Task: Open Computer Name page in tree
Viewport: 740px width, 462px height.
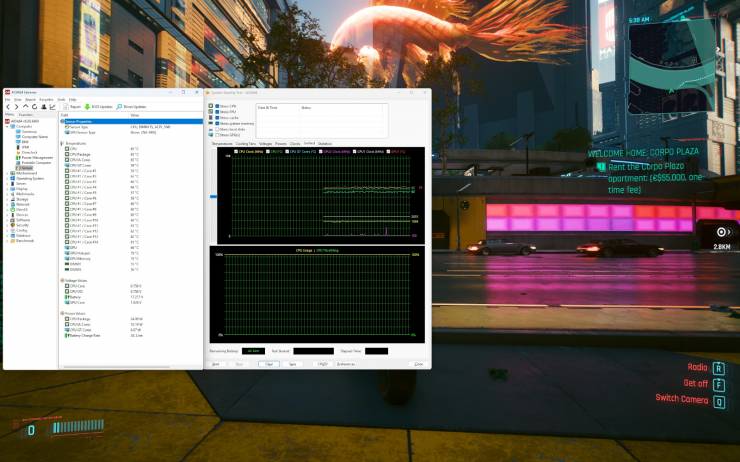Action: click(32, 137)
